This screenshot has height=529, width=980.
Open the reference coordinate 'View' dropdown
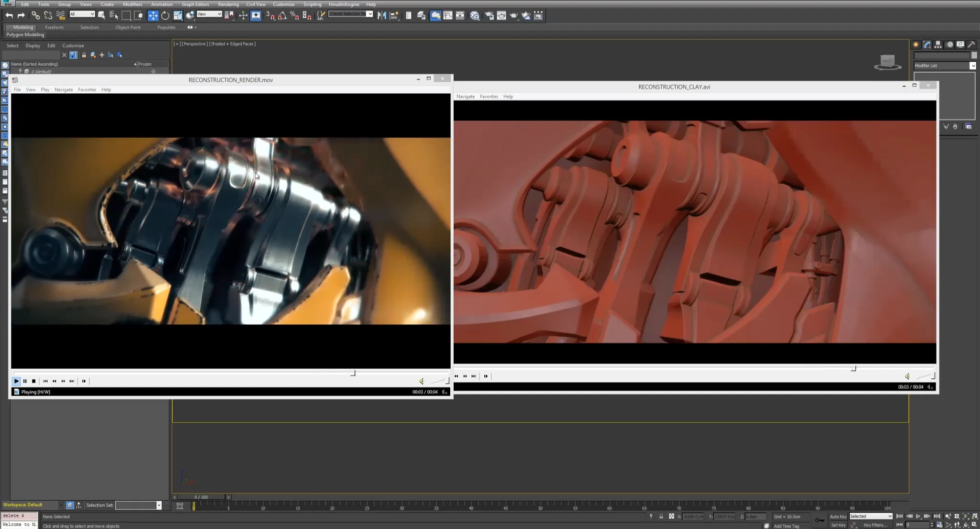(209, 14)
